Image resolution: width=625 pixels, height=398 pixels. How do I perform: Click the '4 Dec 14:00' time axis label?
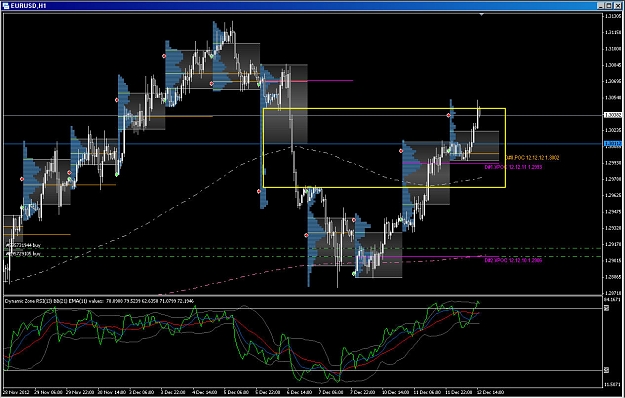(x=205, y=392)
